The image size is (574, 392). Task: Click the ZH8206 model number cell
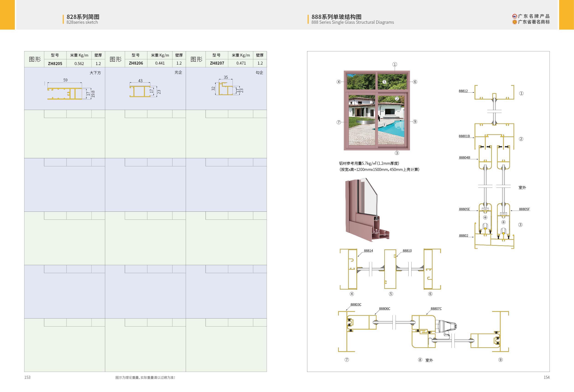(x=136, y=63)
